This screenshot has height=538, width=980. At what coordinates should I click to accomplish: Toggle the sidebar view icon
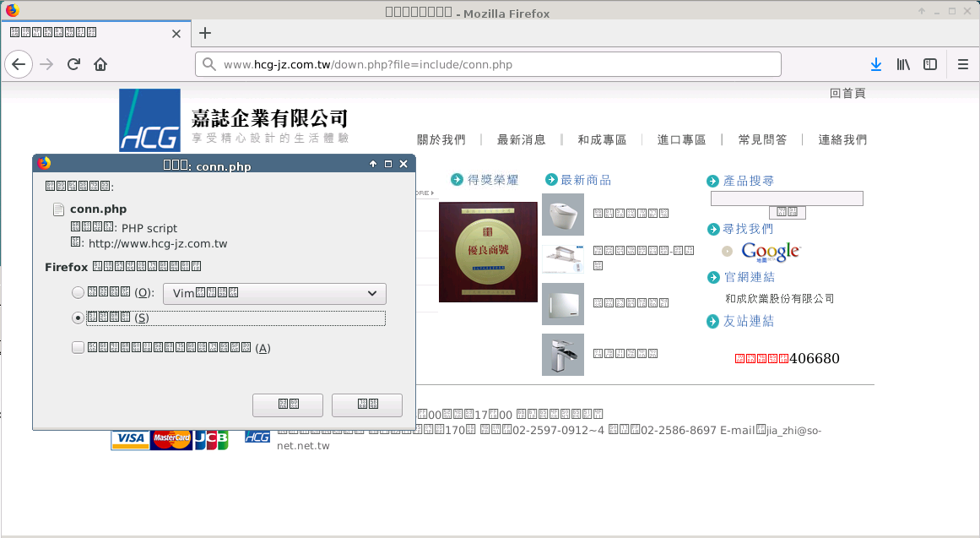click(x=930, y=64)
